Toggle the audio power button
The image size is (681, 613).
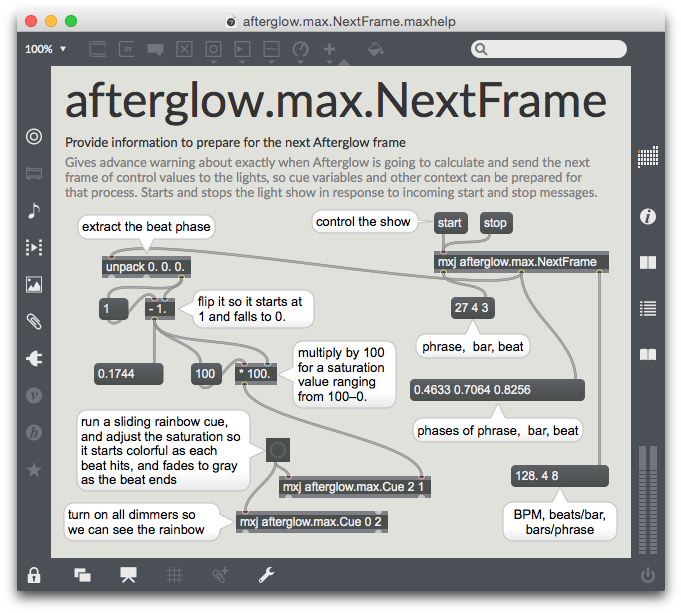pyautogui.click(x=648, y=575)
